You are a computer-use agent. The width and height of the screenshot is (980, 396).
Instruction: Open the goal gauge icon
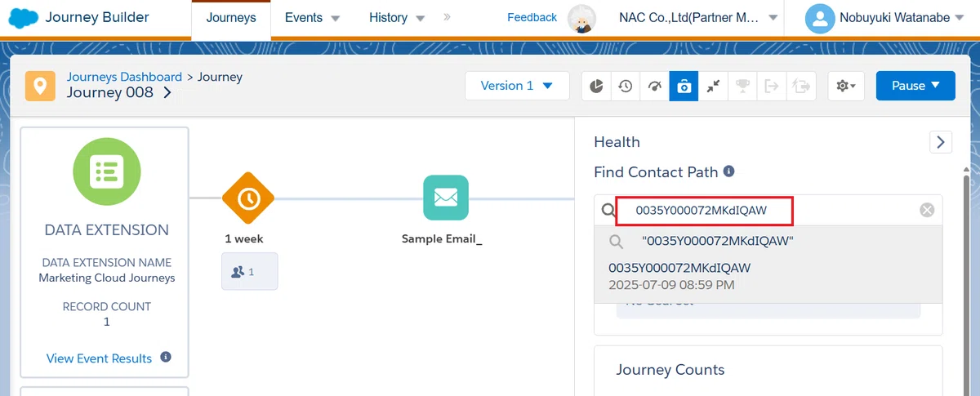655,86
